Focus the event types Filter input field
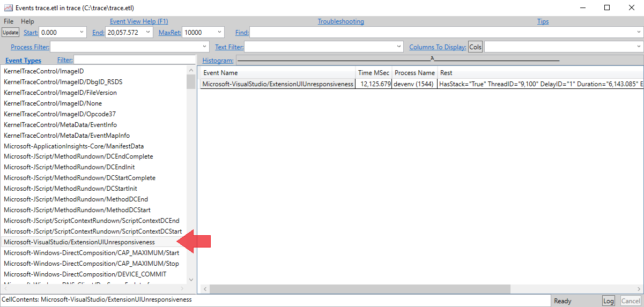The height and width of the screenshot is (307, 644). (x=135, y=60)
